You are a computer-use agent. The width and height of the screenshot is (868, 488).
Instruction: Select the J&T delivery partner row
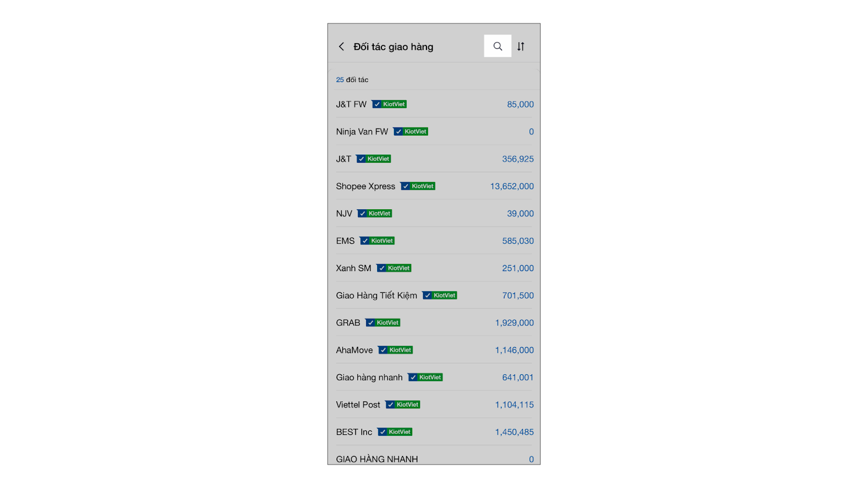point(343,159)
